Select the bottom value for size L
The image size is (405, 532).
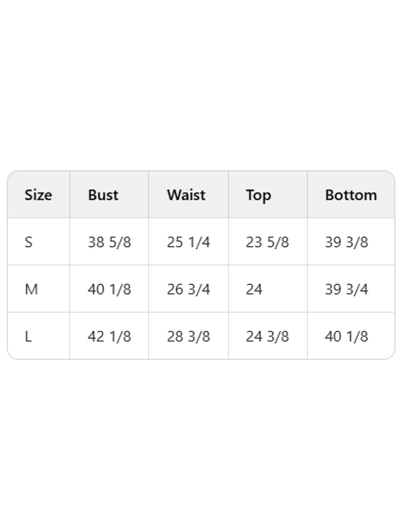tap(346, 336)
